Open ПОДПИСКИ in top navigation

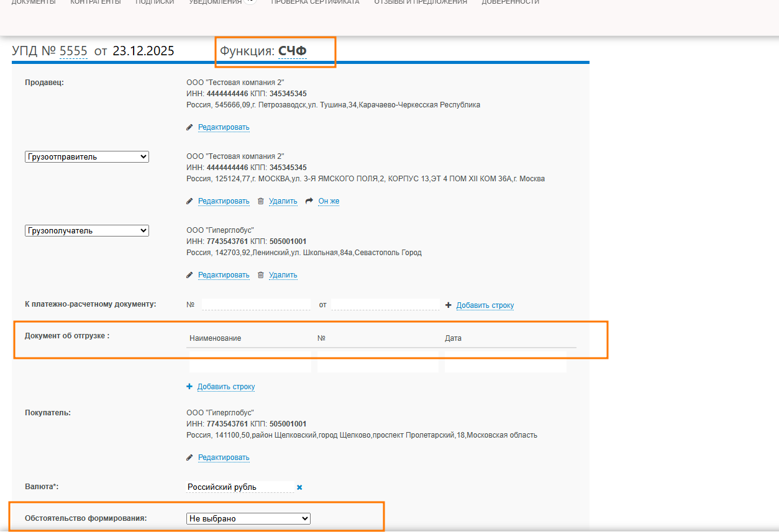pos(155,2)
